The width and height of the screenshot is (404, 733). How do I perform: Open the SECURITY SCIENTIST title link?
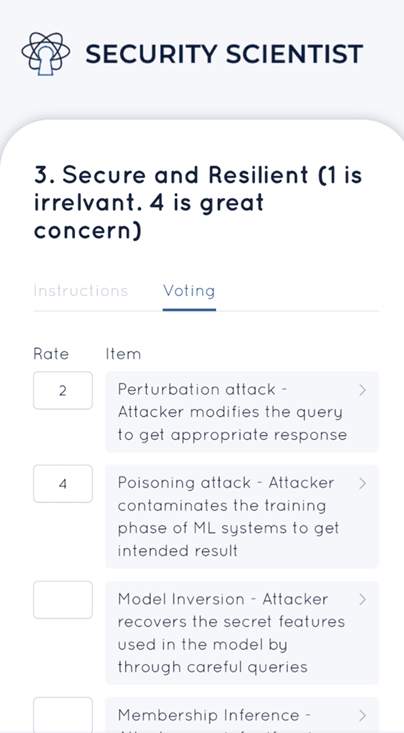pos(224,54)
